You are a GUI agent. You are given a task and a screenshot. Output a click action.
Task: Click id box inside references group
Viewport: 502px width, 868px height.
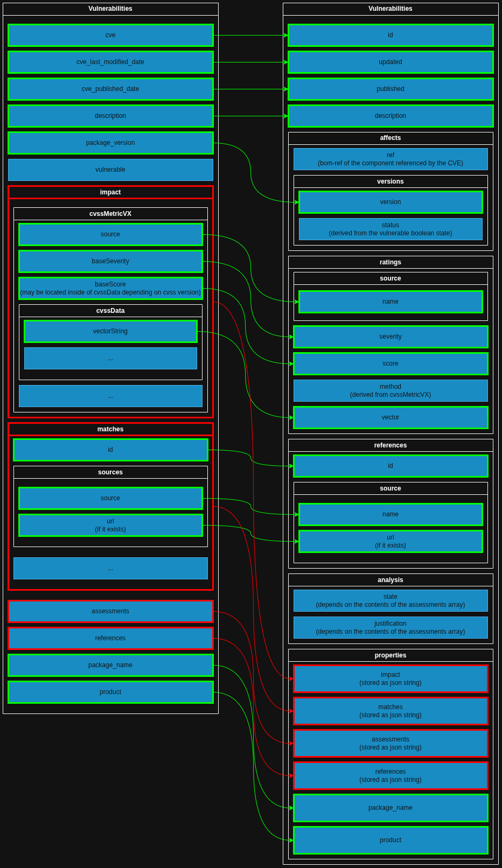pyautogui.click(x=391, y=466)
